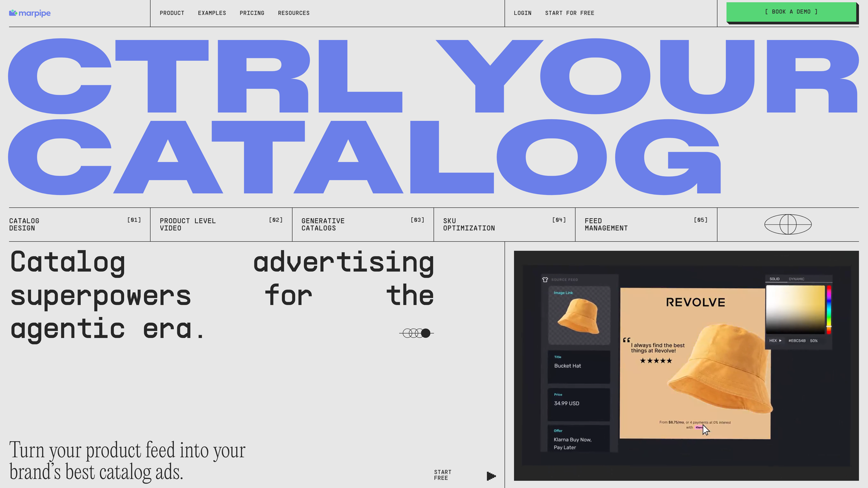Click the rainbow hue slider
The height and width of the screenshot is (488, 868).
tap(829, 310)
